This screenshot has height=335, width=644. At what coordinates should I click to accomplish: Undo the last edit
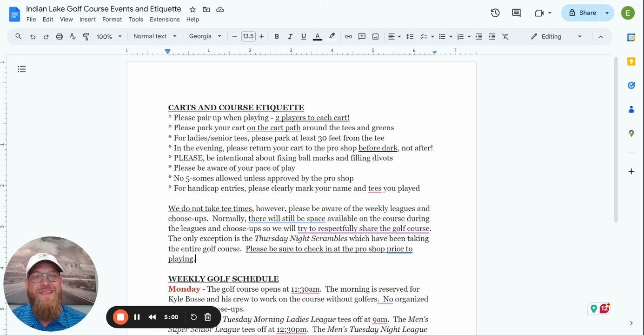pyautogui.click(x=33, y=36)
